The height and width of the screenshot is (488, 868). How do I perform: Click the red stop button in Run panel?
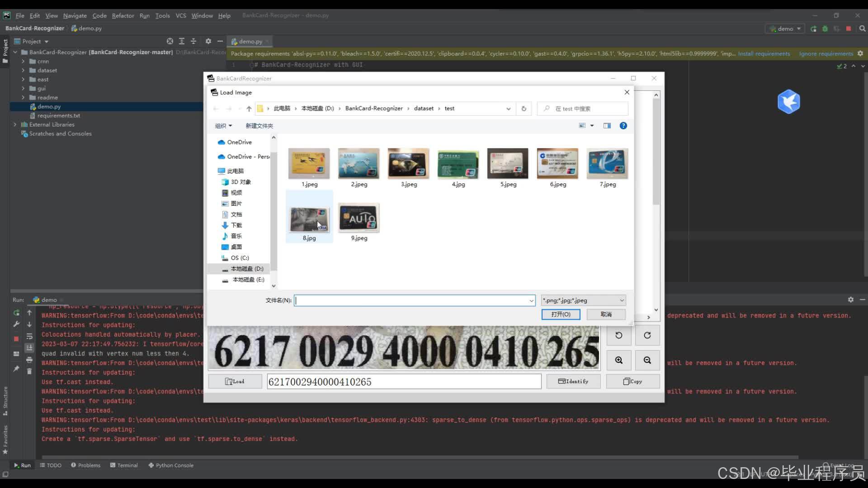[x=16, y=338]
